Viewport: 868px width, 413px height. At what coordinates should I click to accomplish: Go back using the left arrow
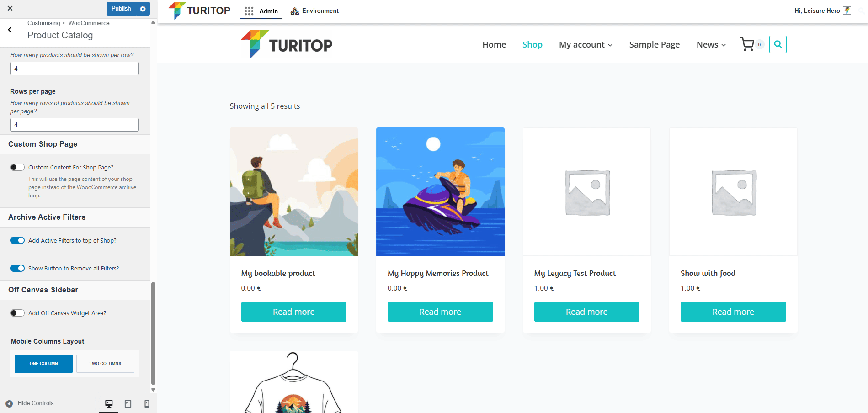pos(10,30)
